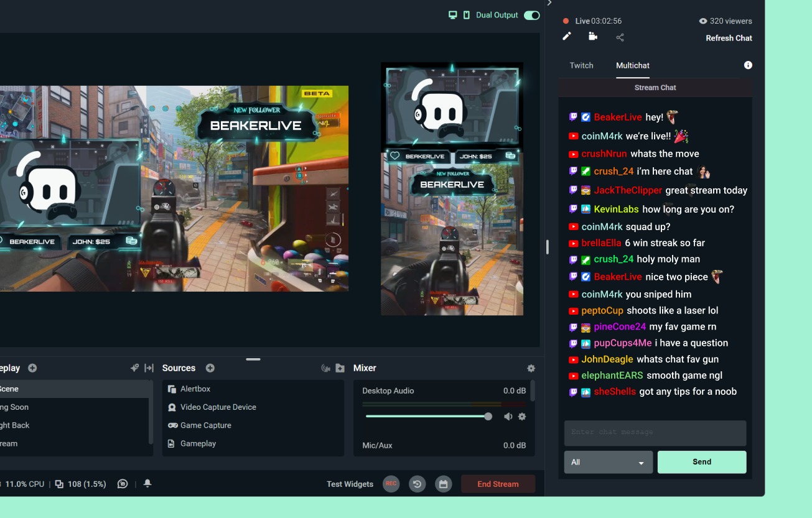Click End Stream button
The height and width of the screenshot is (518, 812).
[x=498, y=484]
